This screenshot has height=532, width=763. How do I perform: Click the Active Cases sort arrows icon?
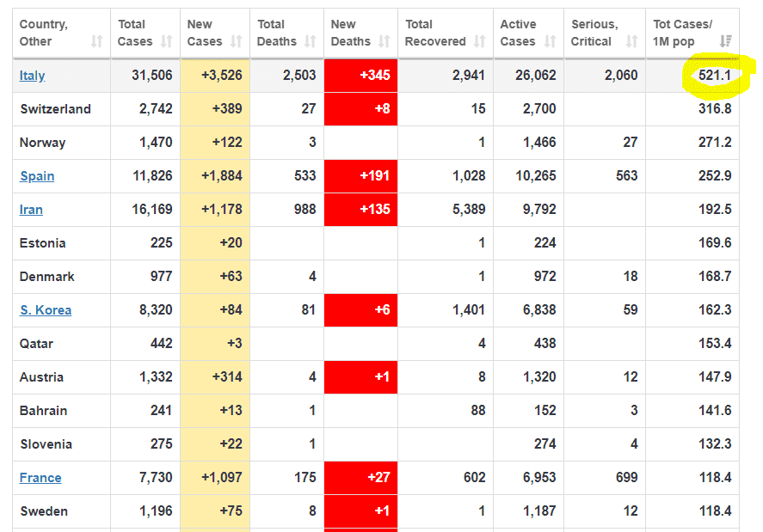(551, 41)
